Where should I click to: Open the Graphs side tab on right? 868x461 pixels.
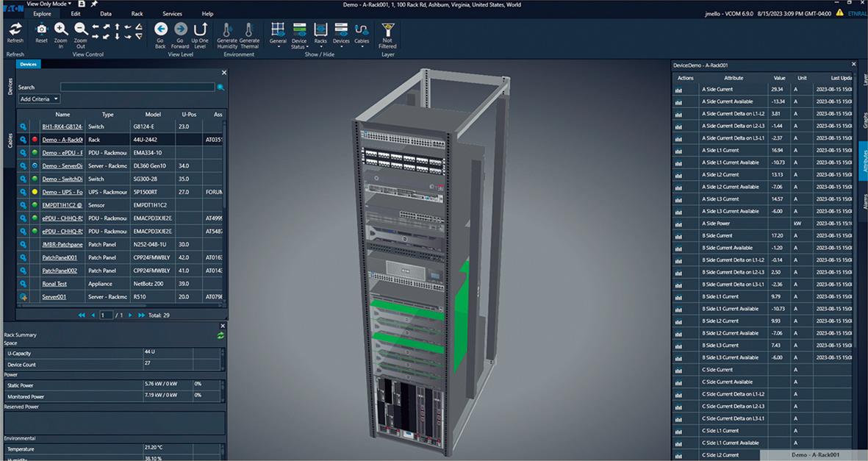click(864, 121)
